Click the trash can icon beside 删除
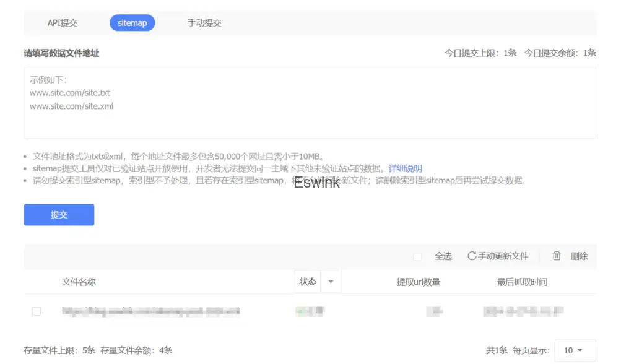Viewport: 634px width, 364px height. click(557, 256)
